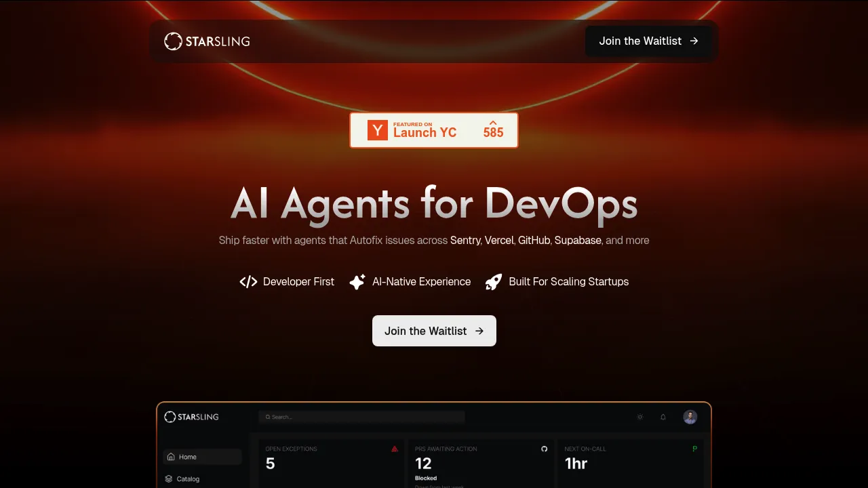The height and width of the screenshot is (488, 868).
Task: Click the dashboard preview Search field
Action: 361,417
